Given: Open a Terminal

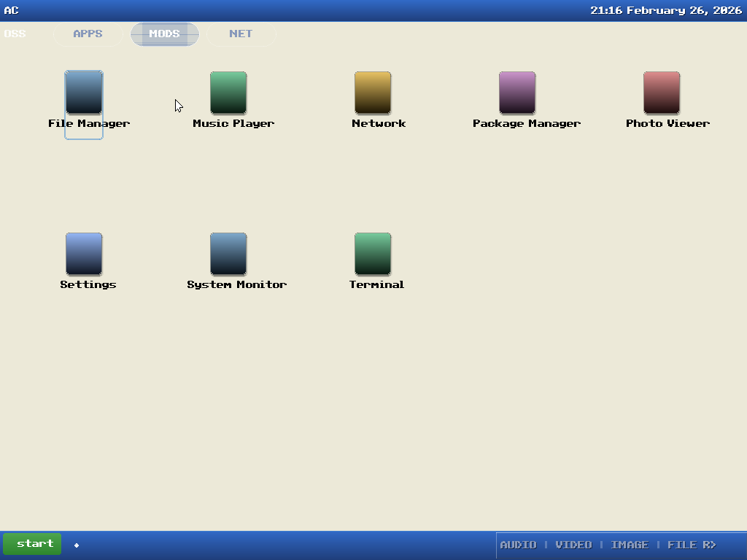Looking at the screenshot, I should [x=373, y=255].
